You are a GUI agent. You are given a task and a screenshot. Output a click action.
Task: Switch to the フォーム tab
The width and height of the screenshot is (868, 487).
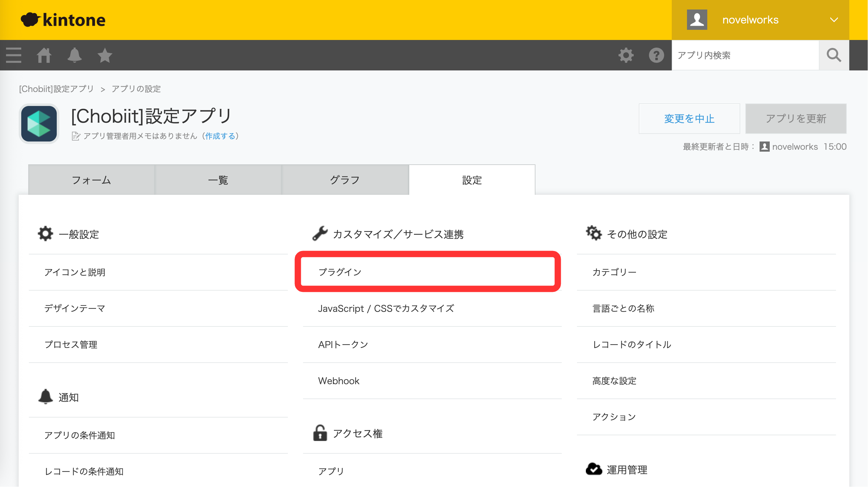tap(91, 180)
